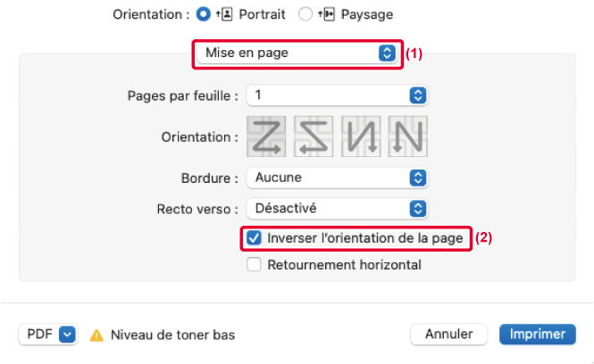Screen dimensions: 594x364
Task: Enable Retournement horizontal checkbox
Action: click(255, 264)
